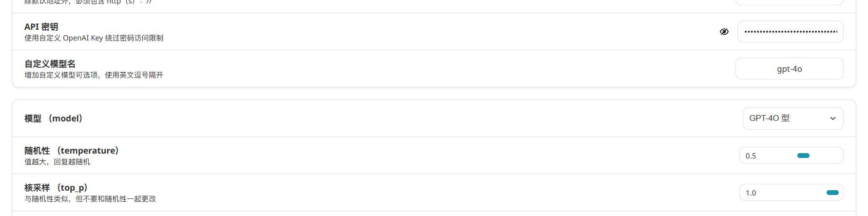Open the model dropdown showing GPT-4O 型
The width and height of the screenshot is (868, 216).
click(x=793, y=118)
